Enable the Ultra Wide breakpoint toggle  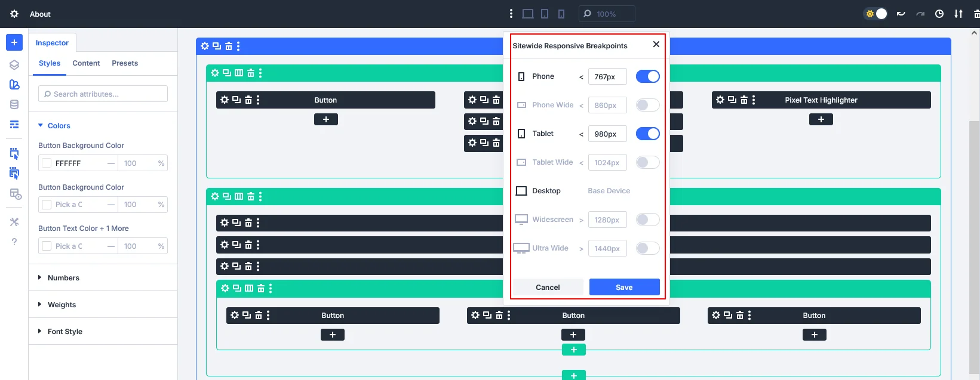click(x=647, y=248)
